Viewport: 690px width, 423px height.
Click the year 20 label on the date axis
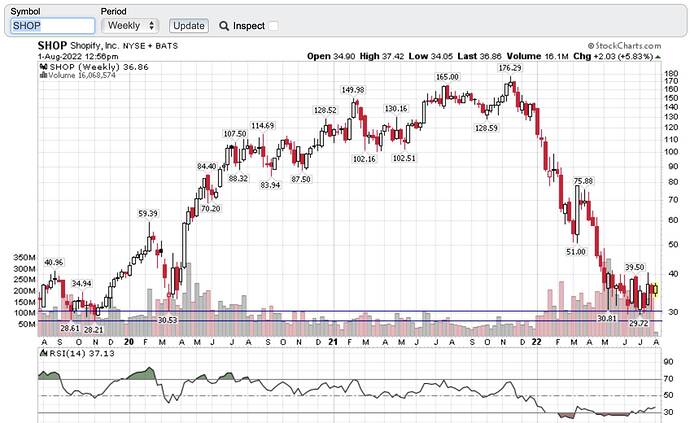point(129,342)
